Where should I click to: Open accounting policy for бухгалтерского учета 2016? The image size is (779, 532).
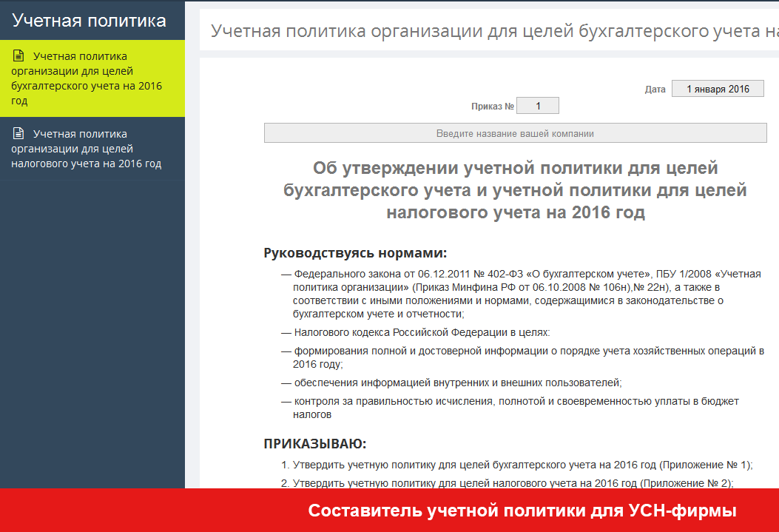92,78
